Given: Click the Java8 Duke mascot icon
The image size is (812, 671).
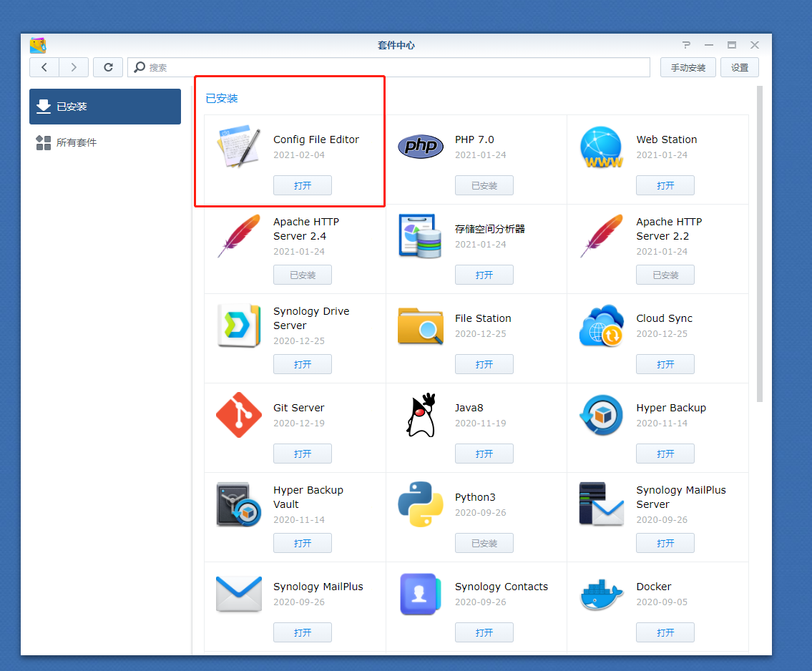Looking at the screenshot, I should [421, 415].
